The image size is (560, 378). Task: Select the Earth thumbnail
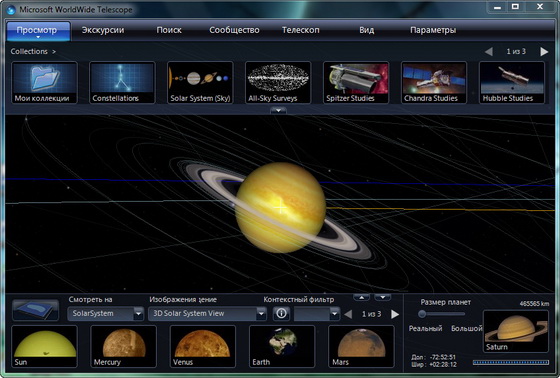tap(282, 346)
